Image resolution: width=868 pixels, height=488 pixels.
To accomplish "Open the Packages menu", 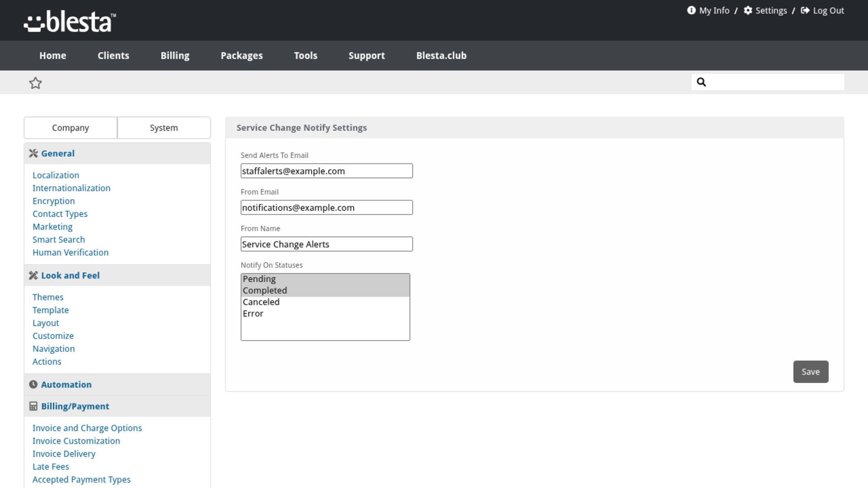I will click(242, 56).
